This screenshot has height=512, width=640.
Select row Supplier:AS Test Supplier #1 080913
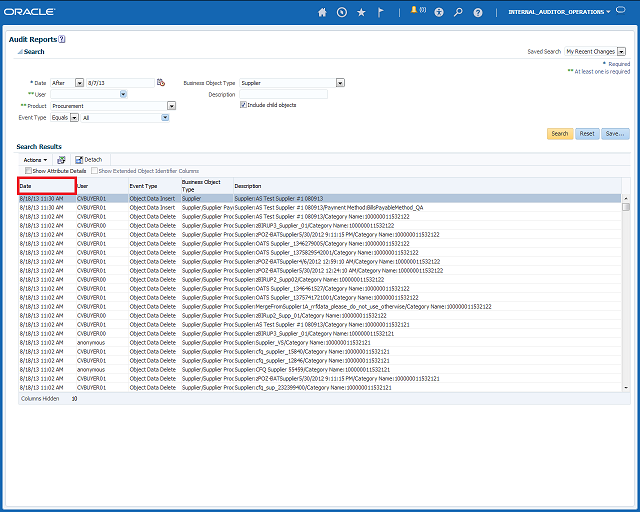pyautogui.click(x=320, y=198)
